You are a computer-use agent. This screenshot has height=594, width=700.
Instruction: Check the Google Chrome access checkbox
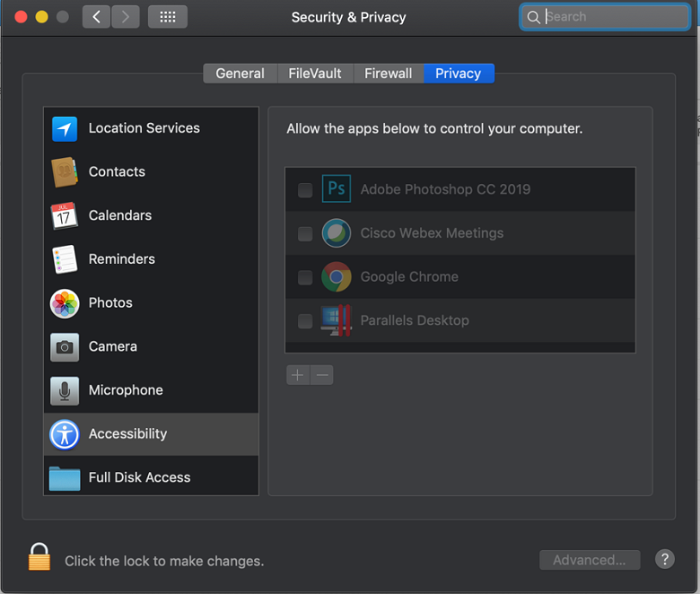(x=305, y=277)
